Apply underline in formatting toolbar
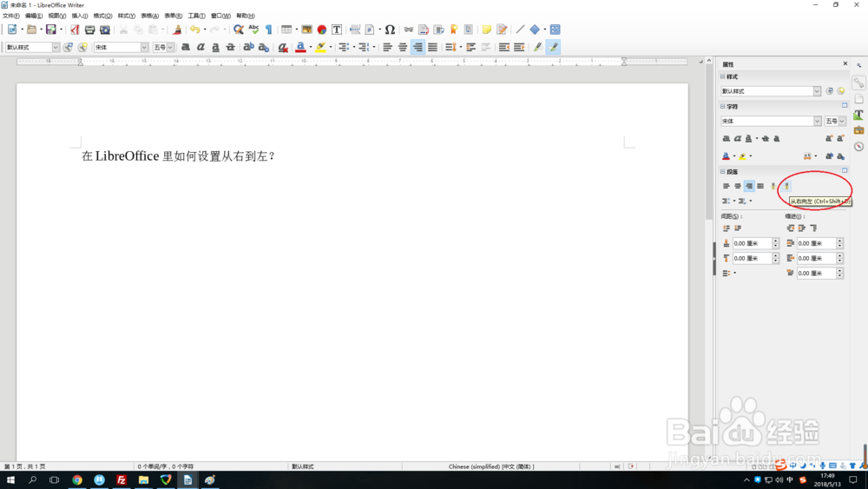 tap(215, 47)
